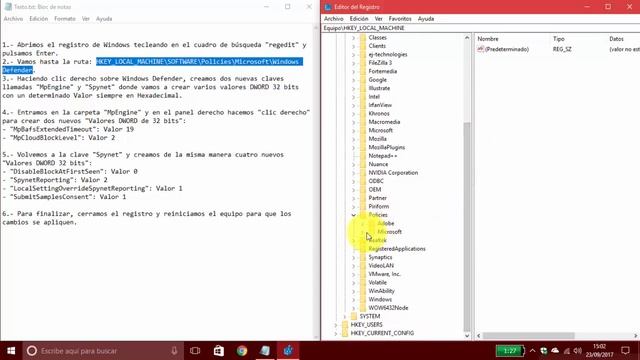
Task: Select the (Predeterminado) value name
Action: [507, 49]
